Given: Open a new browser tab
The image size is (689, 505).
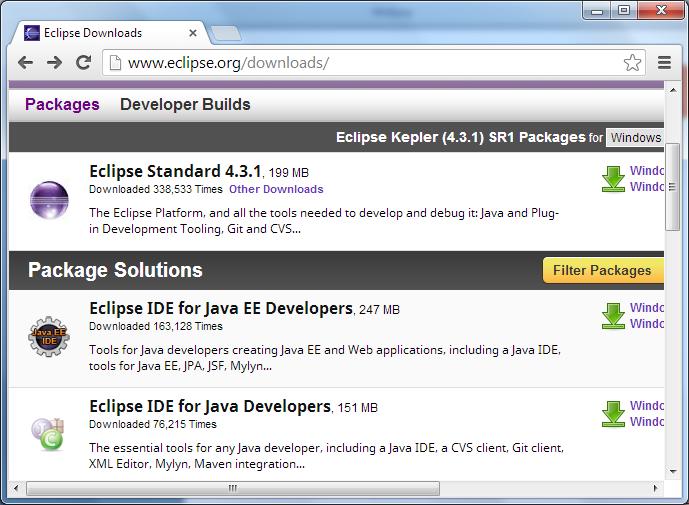Looking at the screenshot, I should [x=225, y=33].
